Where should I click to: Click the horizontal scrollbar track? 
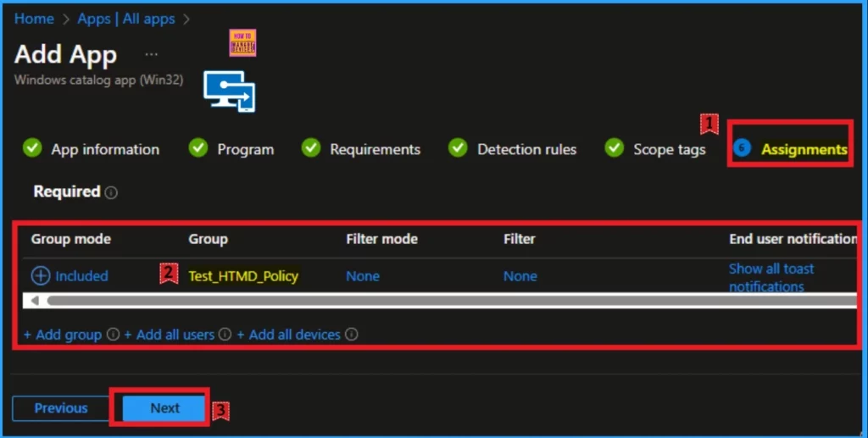pyautogui.click(x=451, y=301)
